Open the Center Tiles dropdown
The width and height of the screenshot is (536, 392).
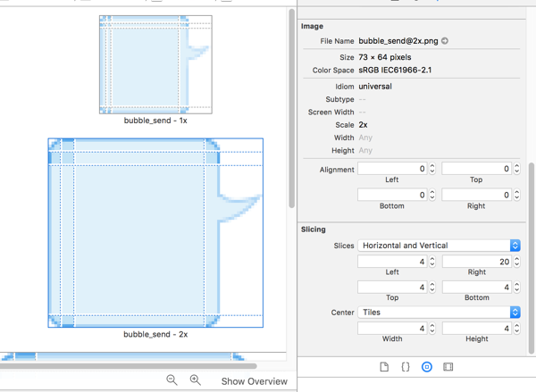(x=439, y=312)
